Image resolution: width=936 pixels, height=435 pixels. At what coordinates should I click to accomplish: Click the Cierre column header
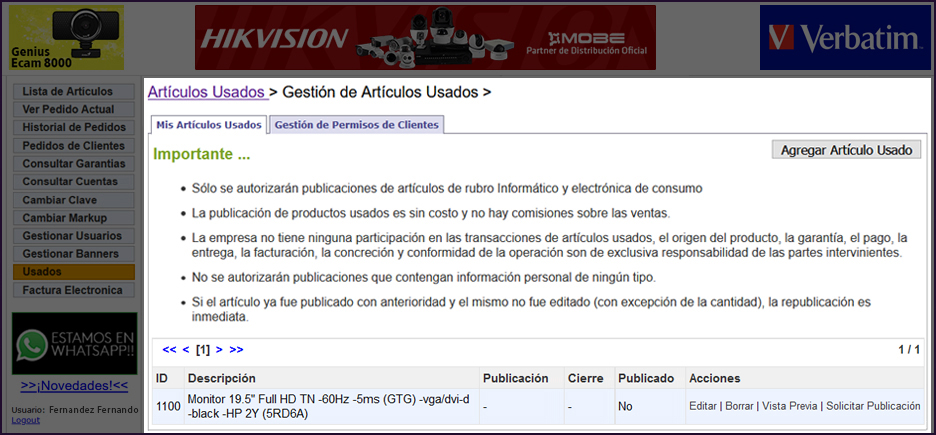point(586,378)
